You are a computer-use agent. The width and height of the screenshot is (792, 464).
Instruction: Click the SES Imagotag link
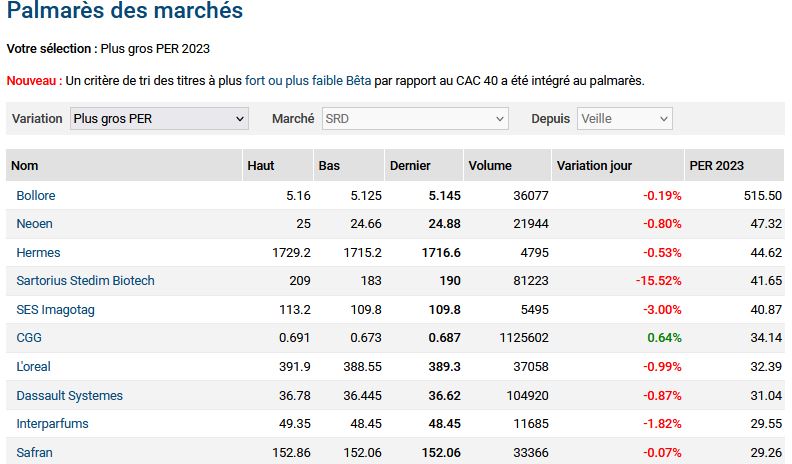tap(56, 310)
